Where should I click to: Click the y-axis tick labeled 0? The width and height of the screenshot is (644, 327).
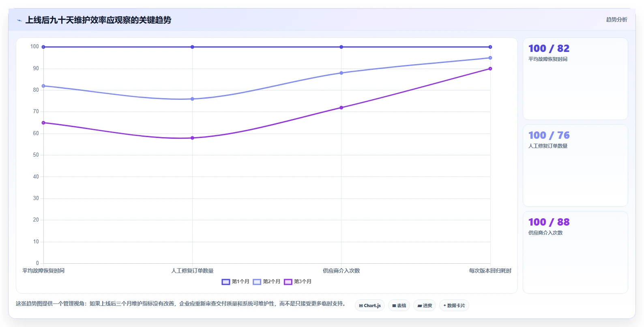pyautogui.click(x=37, y=263)
